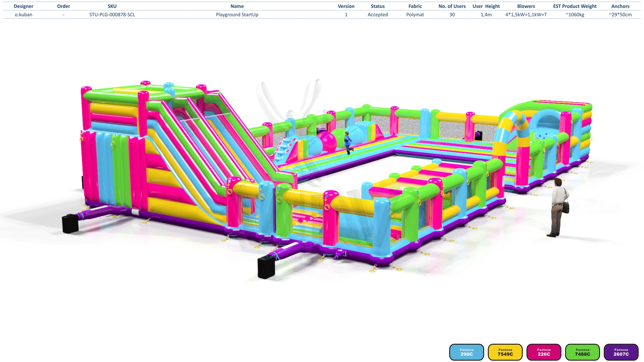Select the SKU value STU-PLG-000878-SCL
This screenshot has height=362, width=644.
click(112, 15)
